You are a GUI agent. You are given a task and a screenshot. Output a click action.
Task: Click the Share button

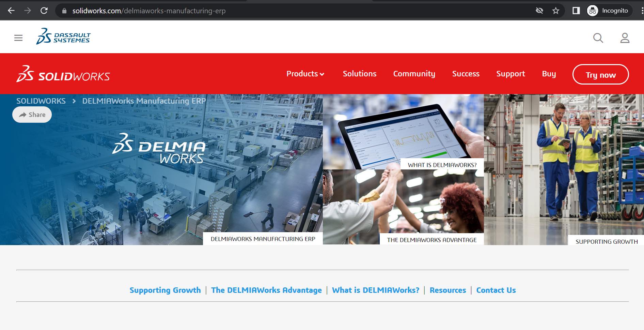click(32, 115)
